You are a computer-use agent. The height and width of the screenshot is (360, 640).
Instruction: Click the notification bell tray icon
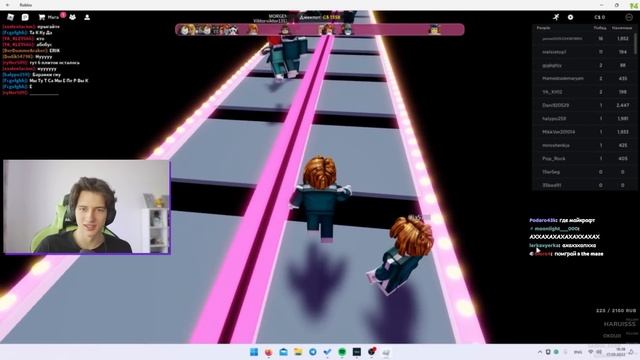[631, 352]
